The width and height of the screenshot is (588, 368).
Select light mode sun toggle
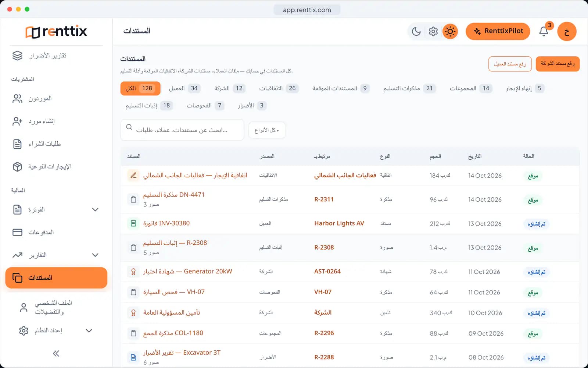[x=450, y=31]
